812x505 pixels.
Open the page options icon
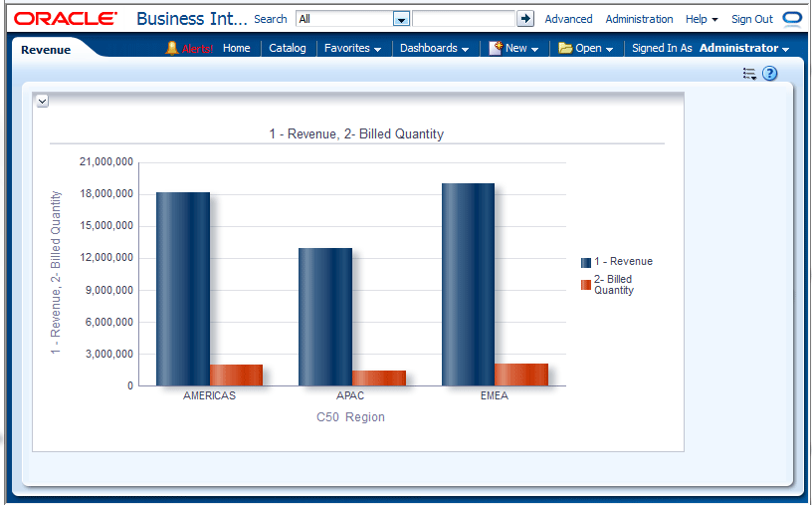[x=749, y=74]
